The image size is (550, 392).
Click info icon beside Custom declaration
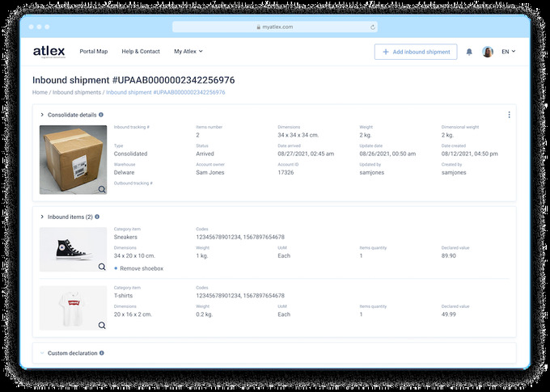101,353
